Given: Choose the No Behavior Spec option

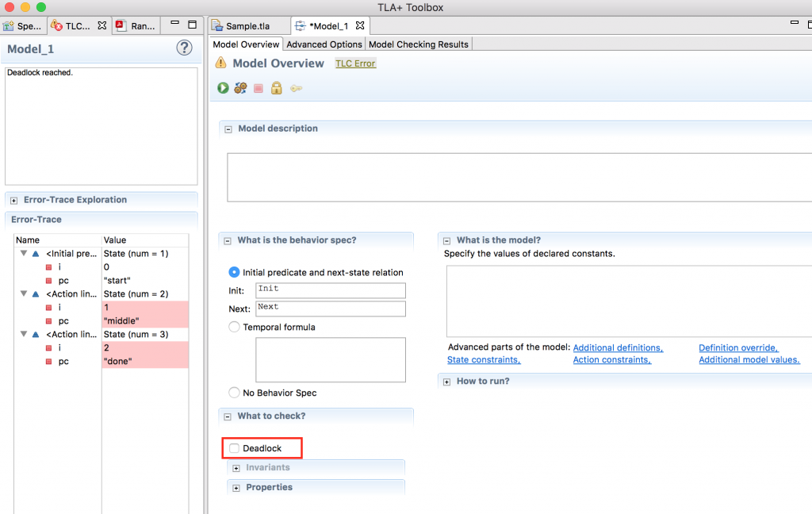Looking at the screenshot, I should (x=234, y=392).
